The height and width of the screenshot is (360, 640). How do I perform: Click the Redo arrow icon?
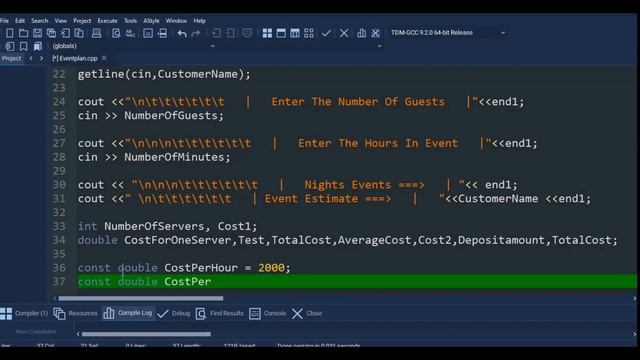point(196,33)
